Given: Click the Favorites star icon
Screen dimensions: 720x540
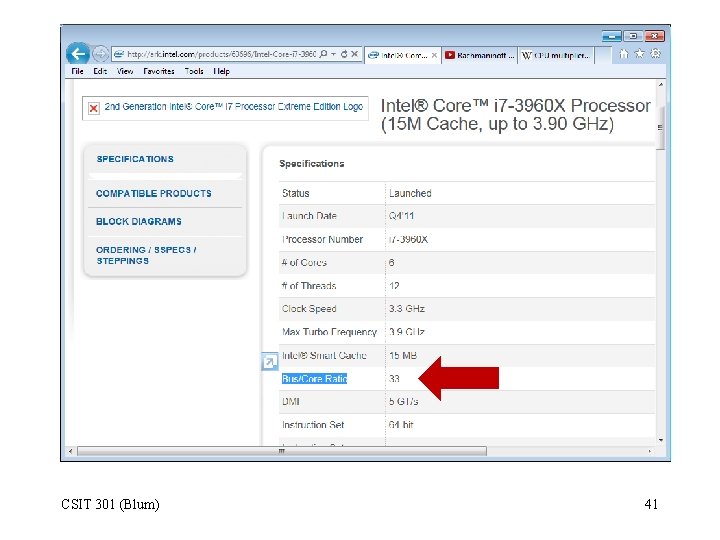Looking at the screenshot, I should pyautogui.click(x=639, y=54).
